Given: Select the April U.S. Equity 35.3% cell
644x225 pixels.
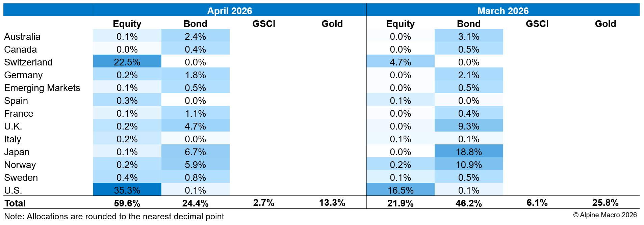Looking at the screenshot, I should (x=127, y=190).
